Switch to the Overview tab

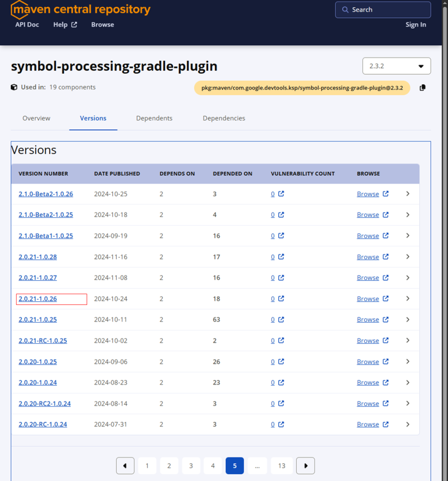click(x=36, y=118)
